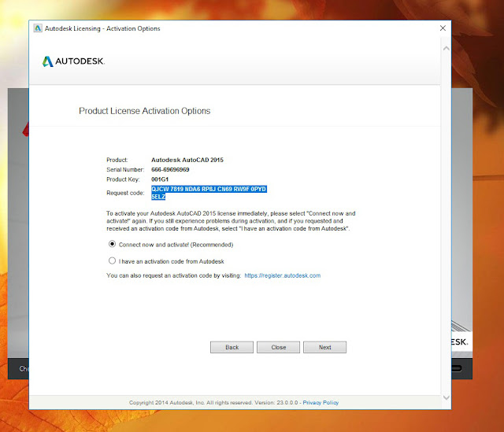Close the Autodesk Licensing window
This screenshot has height=432, width=504.
coord(443,28)
